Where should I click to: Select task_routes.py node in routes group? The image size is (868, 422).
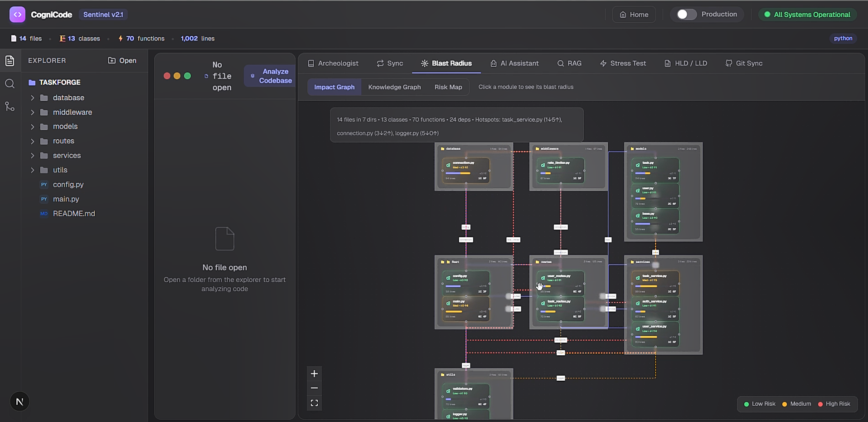[x=561, y=309]
